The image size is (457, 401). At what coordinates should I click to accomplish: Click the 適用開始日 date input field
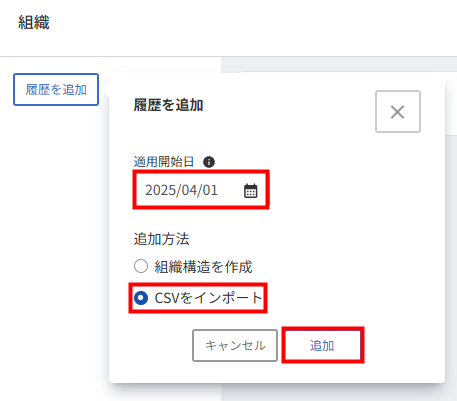tap(201, 190)
